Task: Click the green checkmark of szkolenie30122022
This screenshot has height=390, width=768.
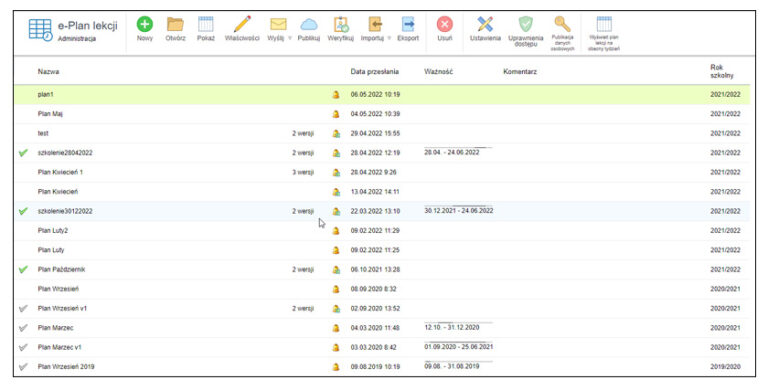Action: [x=23, y=211]
